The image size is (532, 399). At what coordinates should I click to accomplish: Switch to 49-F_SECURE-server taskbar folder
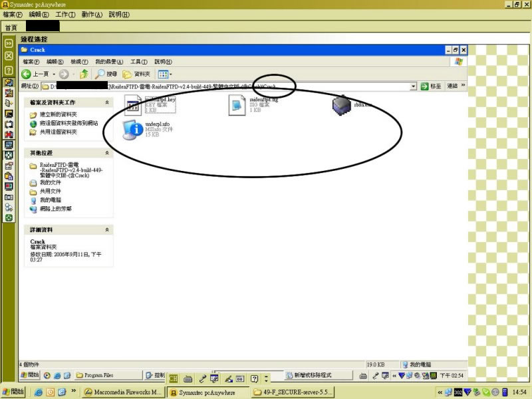(293, 392)
